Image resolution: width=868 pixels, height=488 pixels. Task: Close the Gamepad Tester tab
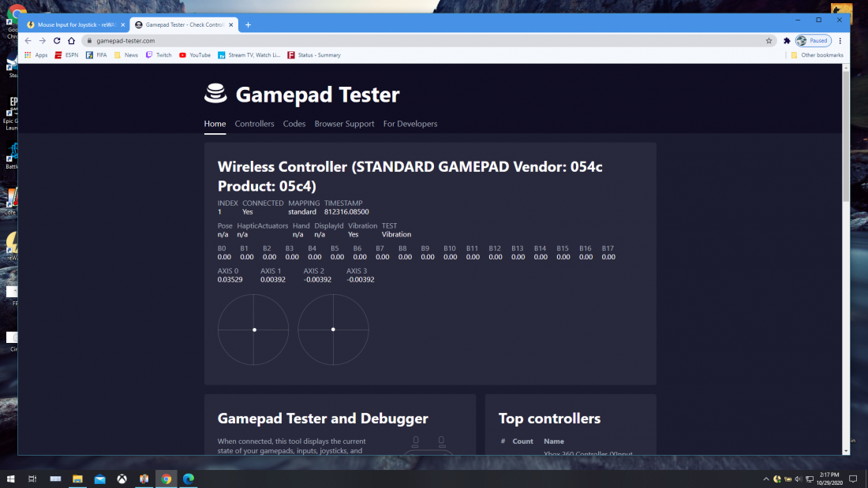coord(231,25)
